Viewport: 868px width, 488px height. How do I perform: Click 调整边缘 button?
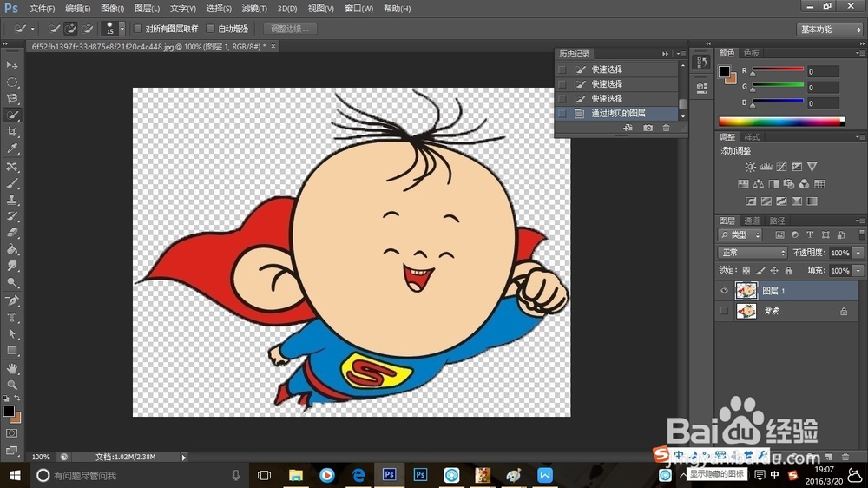tap(290, 29)
